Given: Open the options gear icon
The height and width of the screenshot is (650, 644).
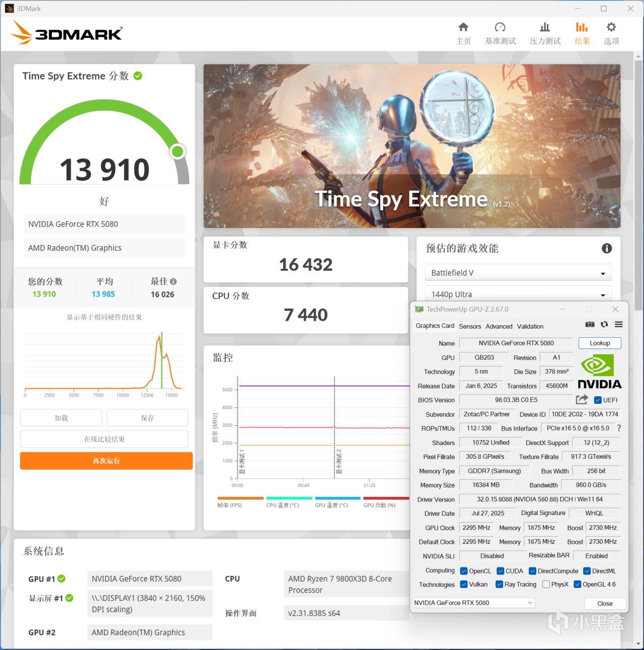Looking at the screenshot, I should coord(611,27).
